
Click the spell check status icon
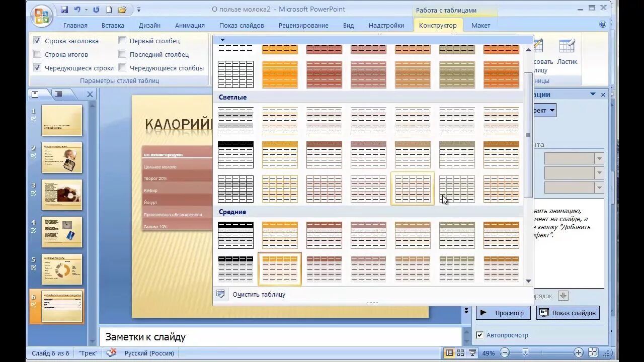pos(112,352)
